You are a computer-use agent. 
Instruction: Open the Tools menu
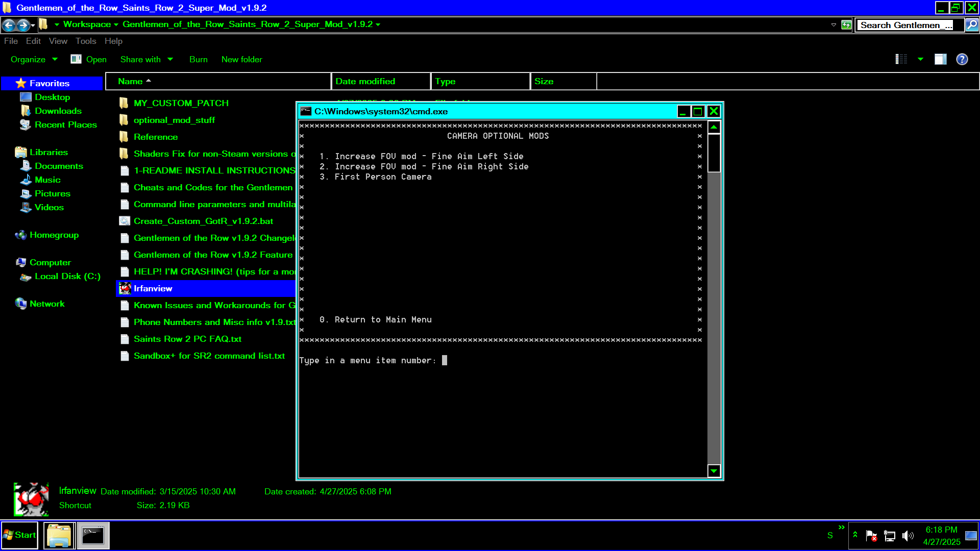[86, 41]
